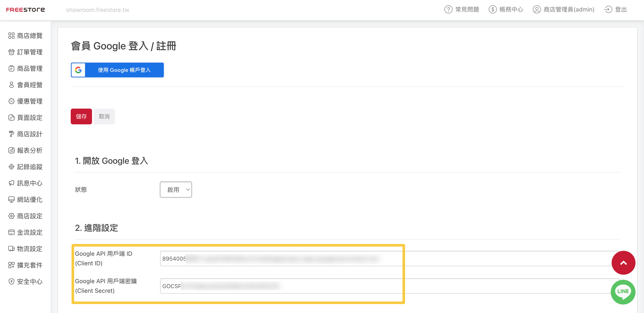Click the FREESTORE logo
Viewport: 644px width, 313px height.
(x=26, y=10)
